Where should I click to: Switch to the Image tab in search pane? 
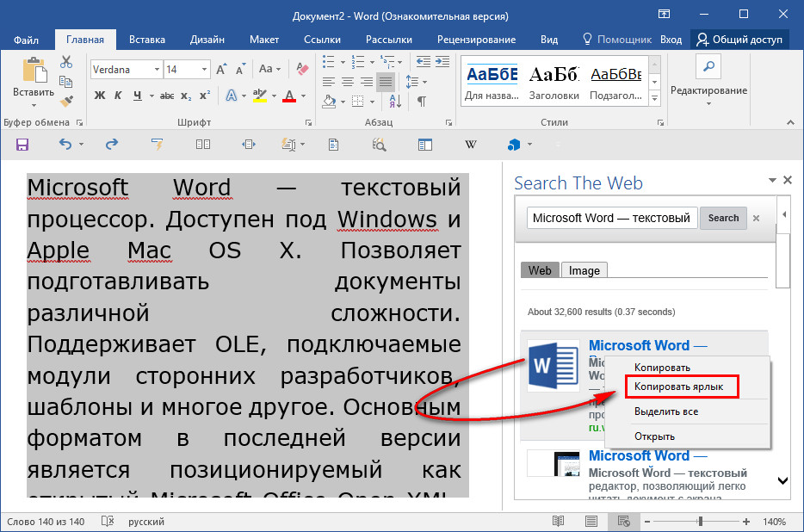(584, 270)
